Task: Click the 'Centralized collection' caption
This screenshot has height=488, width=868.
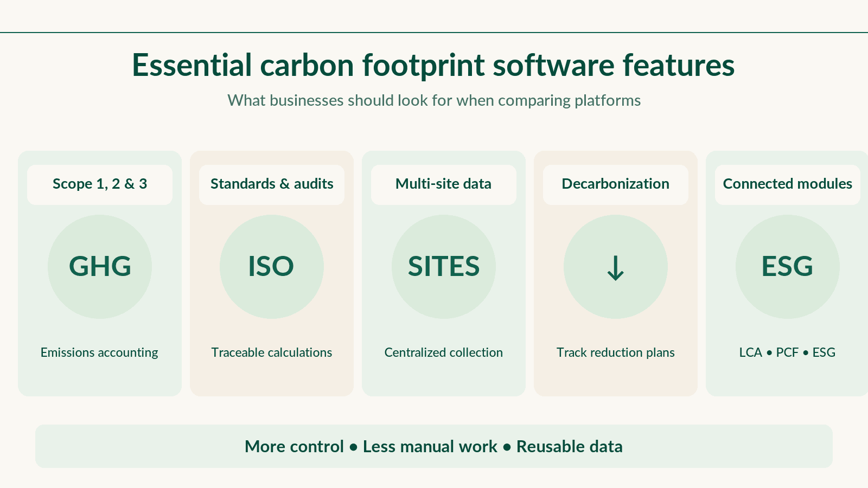Action: point(444,352)
